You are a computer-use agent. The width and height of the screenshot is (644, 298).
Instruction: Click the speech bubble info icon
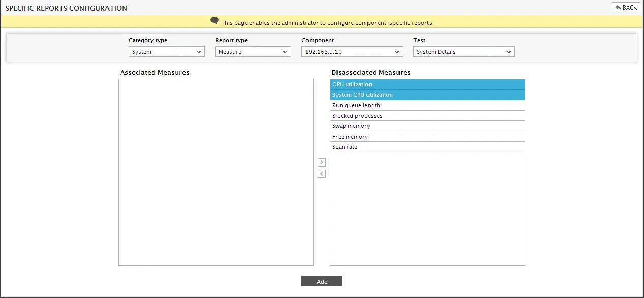[x=214, y=21]
